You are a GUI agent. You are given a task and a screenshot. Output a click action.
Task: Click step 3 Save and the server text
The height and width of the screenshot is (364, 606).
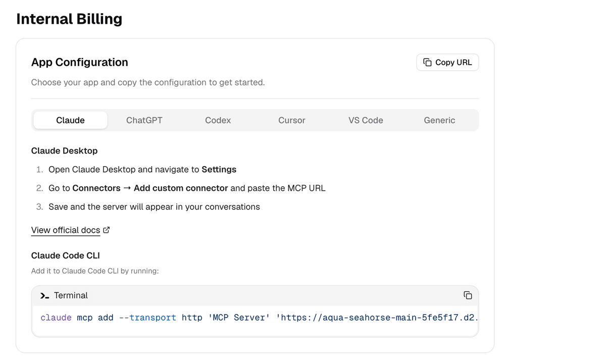pos(154,207)
